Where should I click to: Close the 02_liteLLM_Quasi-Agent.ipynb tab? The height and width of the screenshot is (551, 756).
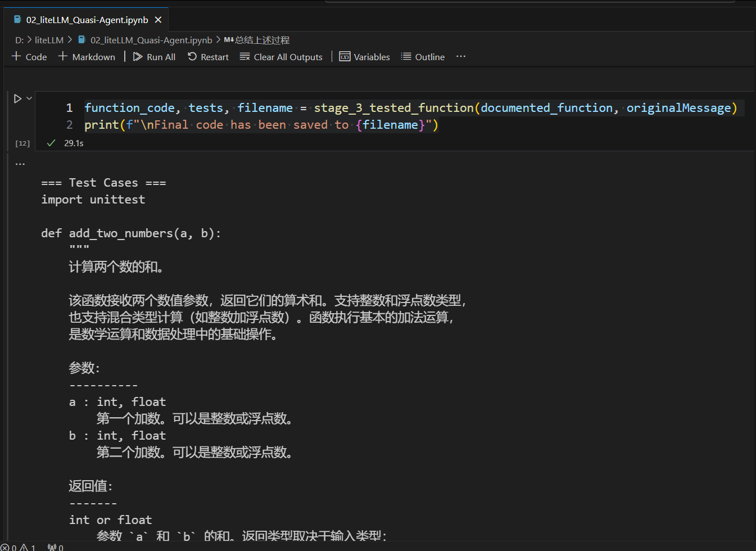[159, 20]
